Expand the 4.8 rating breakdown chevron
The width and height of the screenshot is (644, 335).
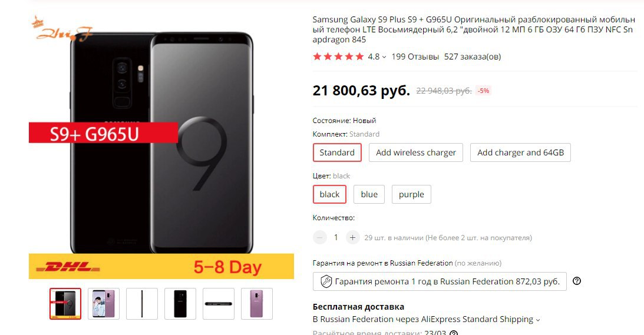point(384,57)
